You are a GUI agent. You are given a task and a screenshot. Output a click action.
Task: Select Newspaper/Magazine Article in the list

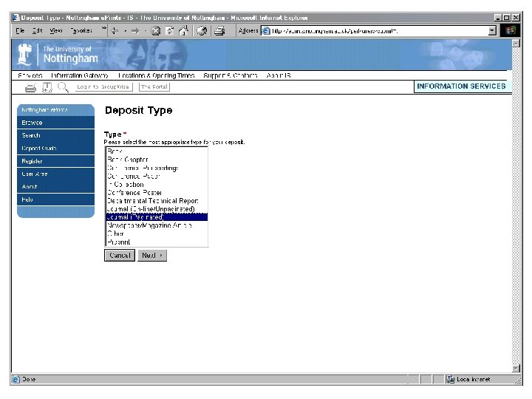(157, 225)
